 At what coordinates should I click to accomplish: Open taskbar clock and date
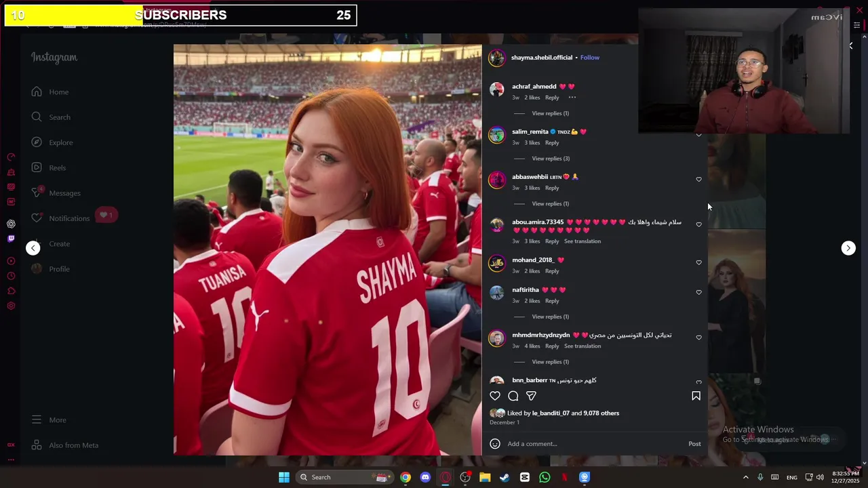845,477
